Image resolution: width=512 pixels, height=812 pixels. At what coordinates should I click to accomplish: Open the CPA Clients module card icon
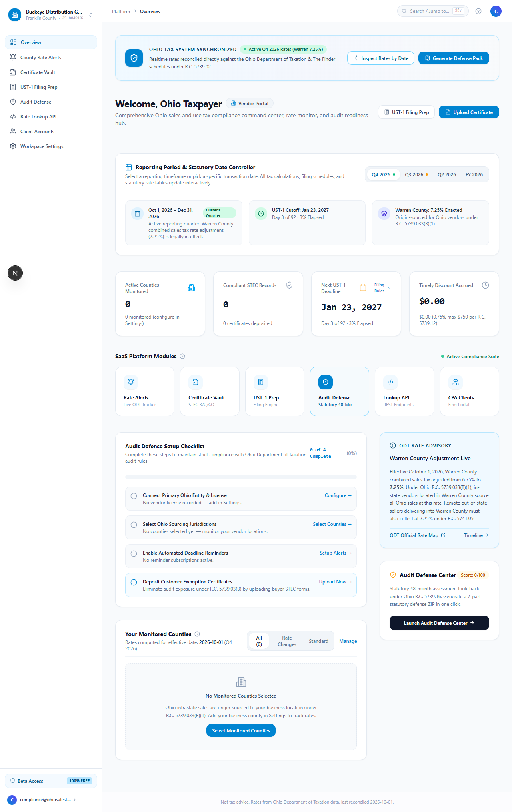click(456, 382)
